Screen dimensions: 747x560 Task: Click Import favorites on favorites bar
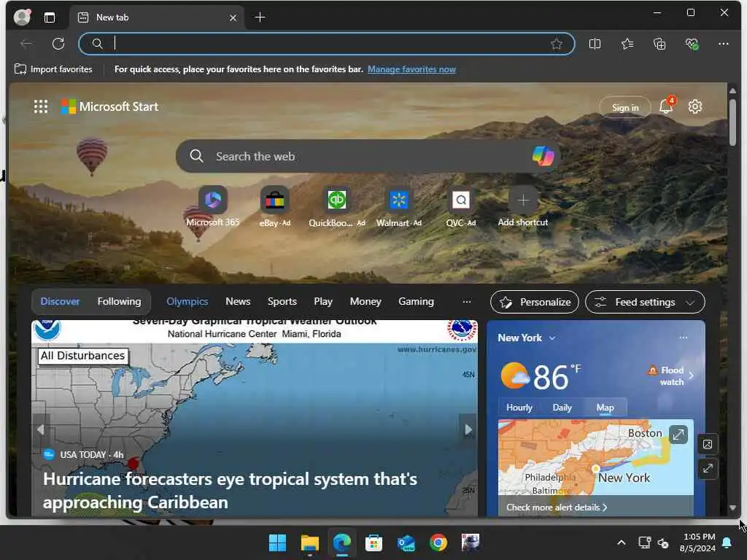coord(53,69)
